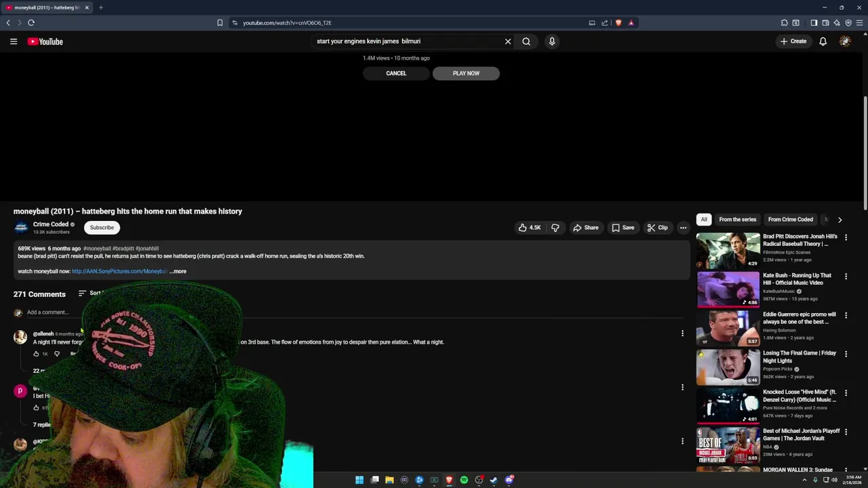Focus the YouTube search input
The image size is (868, 488).
tap(407, 41)
